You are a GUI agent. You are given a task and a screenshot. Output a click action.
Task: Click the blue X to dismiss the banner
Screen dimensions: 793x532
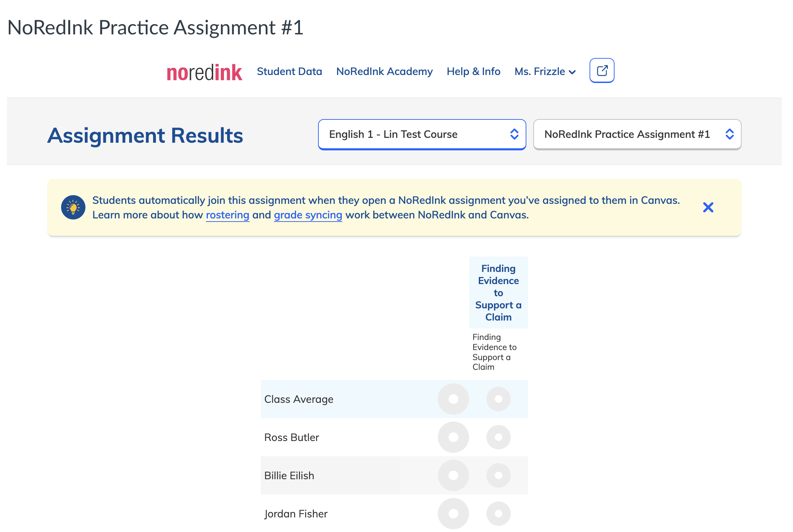(x=709, y=207)
